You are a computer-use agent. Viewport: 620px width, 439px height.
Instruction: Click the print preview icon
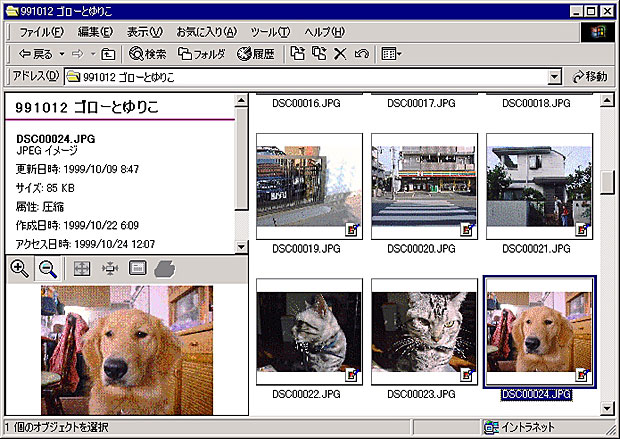coord(164,269)
